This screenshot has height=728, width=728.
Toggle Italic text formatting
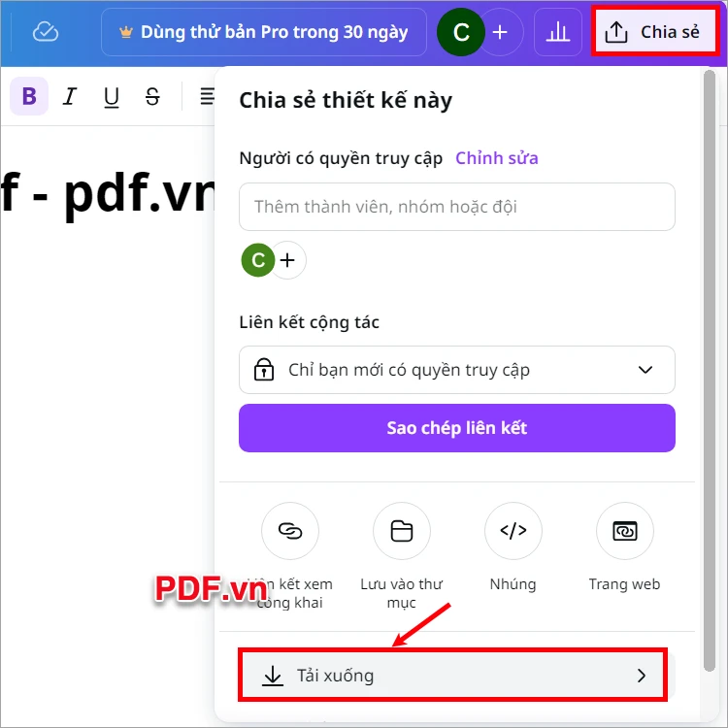click(70, 96)
